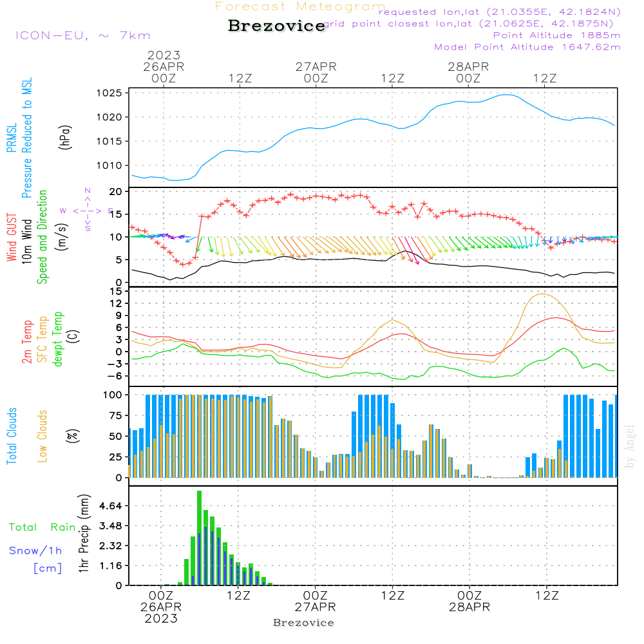The width and height of the screenshot is (644, 644).
Task: Select the "1025" pressure tick label
Action: click(x=109, y=93)
